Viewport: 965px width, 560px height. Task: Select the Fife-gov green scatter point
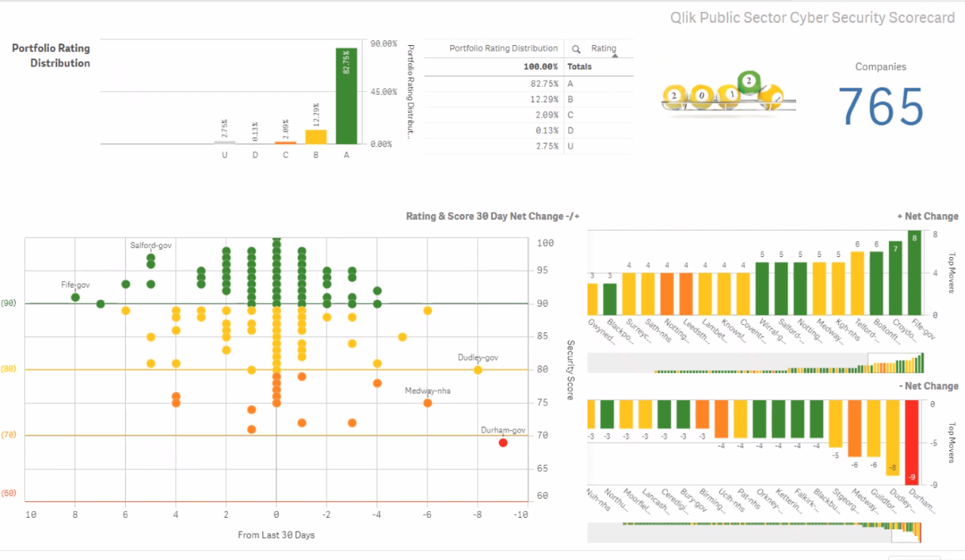coord(75,297)
